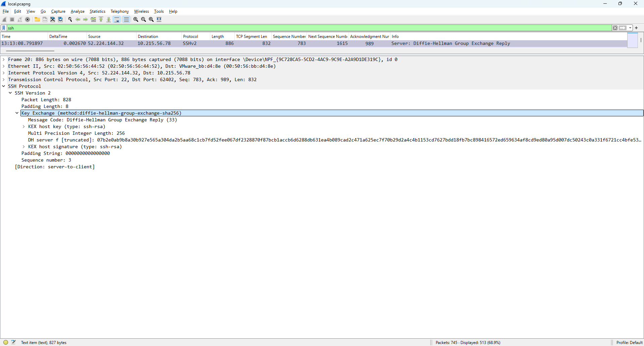
Task: Collapse the SSH Version 2 node
Action: point(10,93)
